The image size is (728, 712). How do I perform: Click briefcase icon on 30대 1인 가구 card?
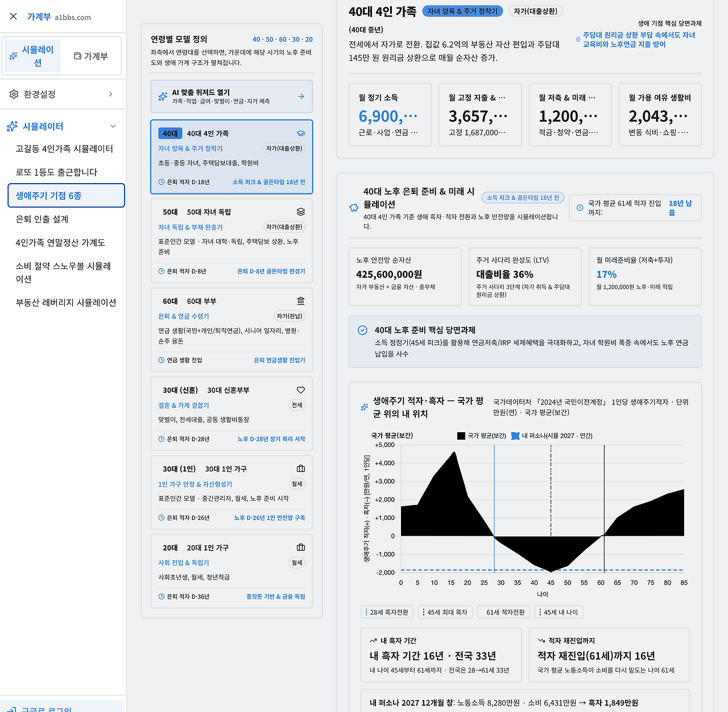coord(301,469)
